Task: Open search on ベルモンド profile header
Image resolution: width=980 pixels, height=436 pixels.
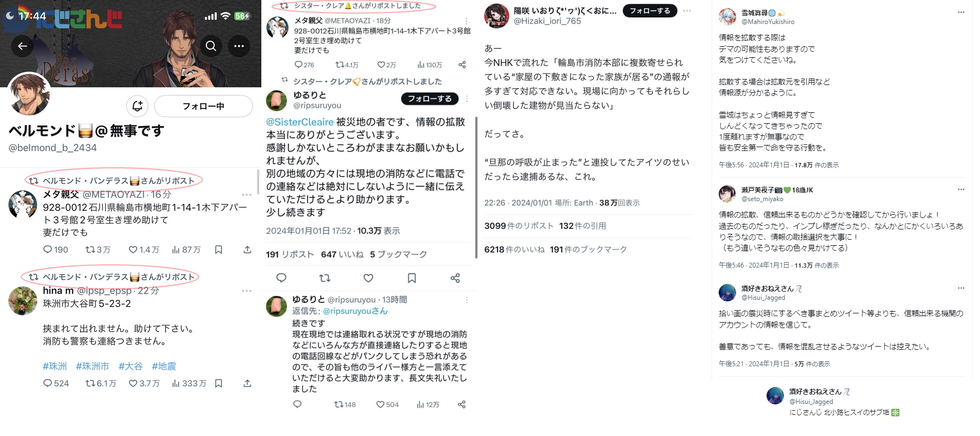Action: point(211,46)
